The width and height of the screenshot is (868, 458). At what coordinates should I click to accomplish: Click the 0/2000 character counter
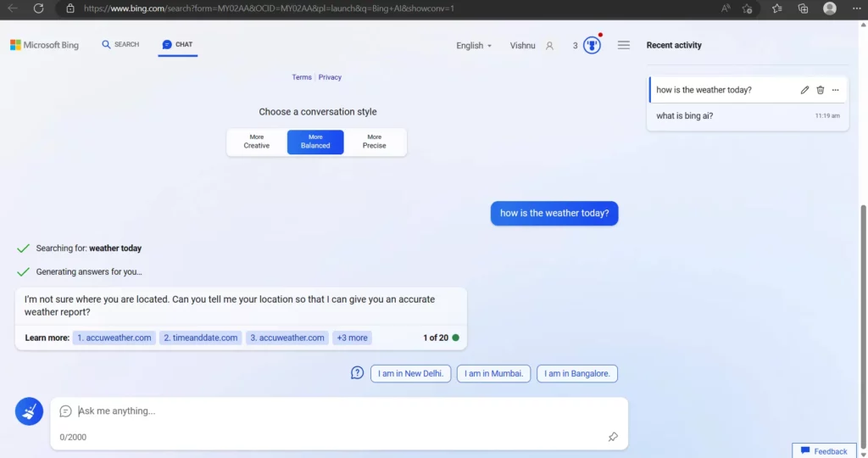point(73,437)
